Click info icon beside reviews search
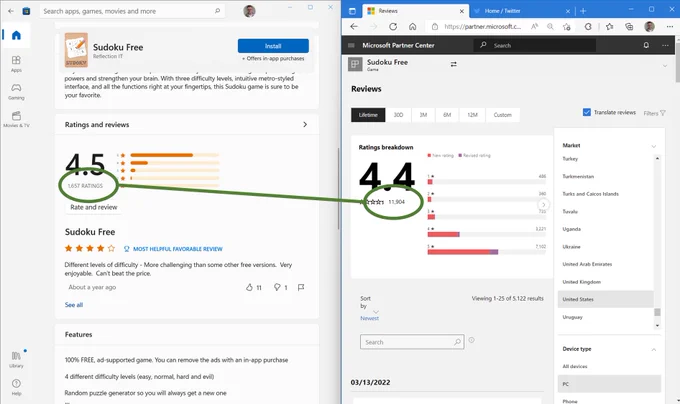 (471, 340)
